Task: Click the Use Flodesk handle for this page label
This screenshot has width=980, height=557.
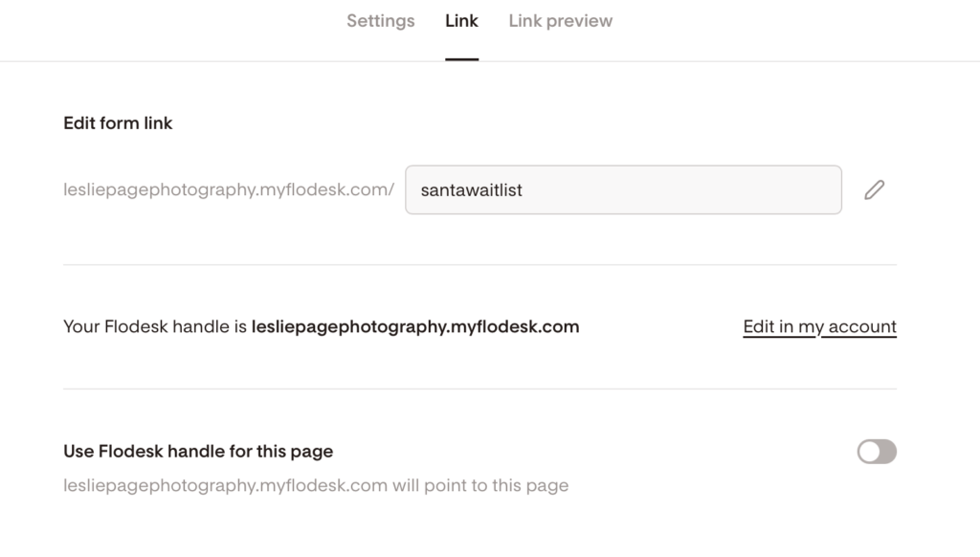Action: pyautogui.click(x=198, y=452)
